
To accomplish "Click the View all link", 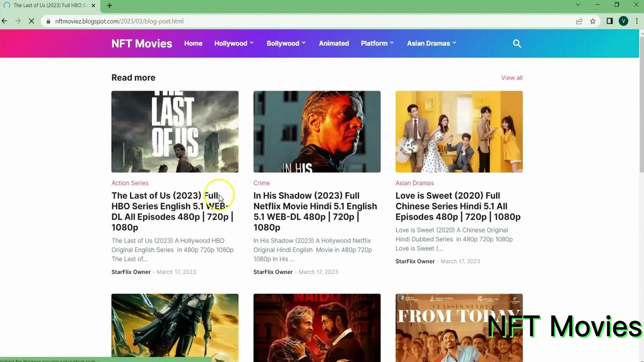I will pos(512,77).
